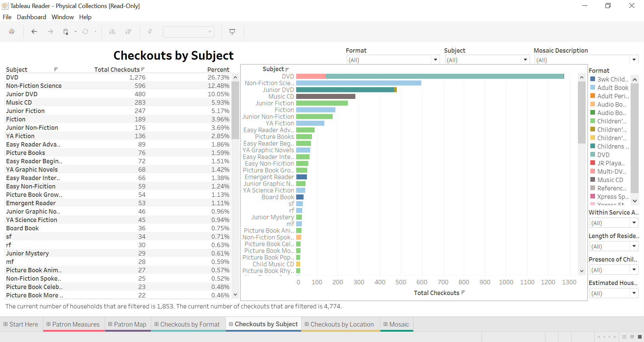Image resolution: width=644 pixels, height=342 pixels.
Task: Switch to the Start Here tab
Action: click(21, 324)
